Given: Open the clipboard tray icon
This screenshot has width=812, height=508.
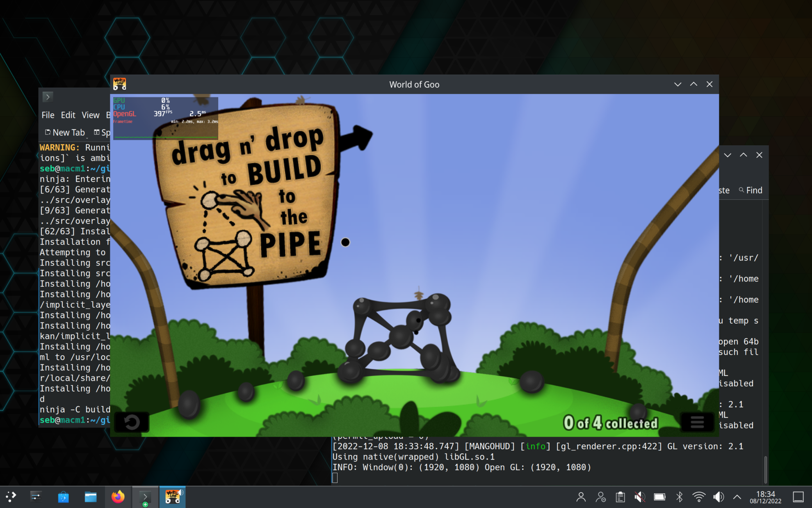Looking at the screenshot, I should click(620, 497).
